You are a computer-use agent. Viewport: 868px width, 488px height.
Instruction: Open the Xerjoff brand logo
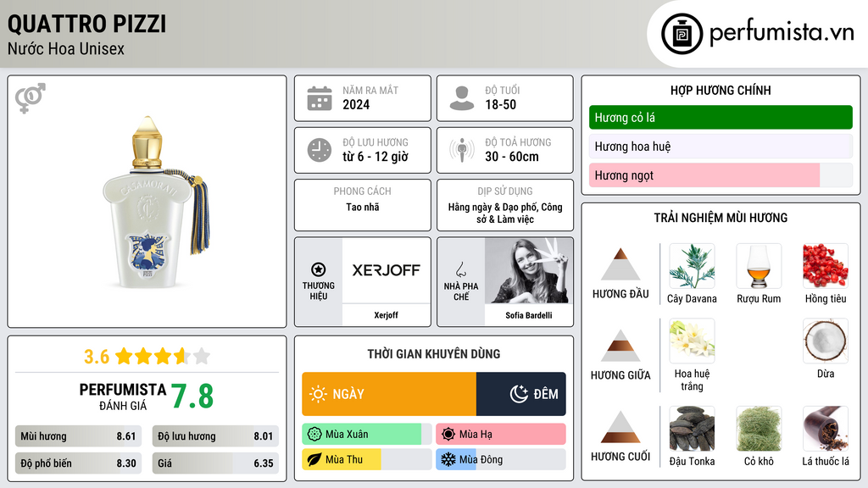click(386, 270)
